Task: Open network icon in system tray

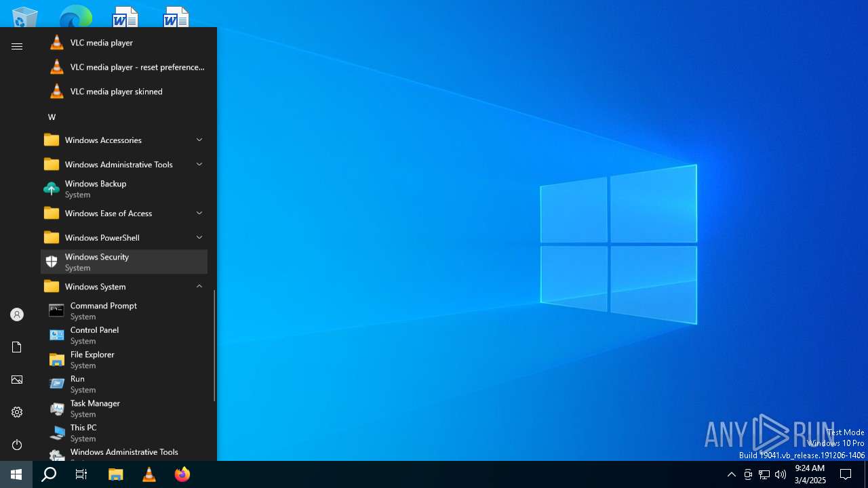Action: [764, 474]
